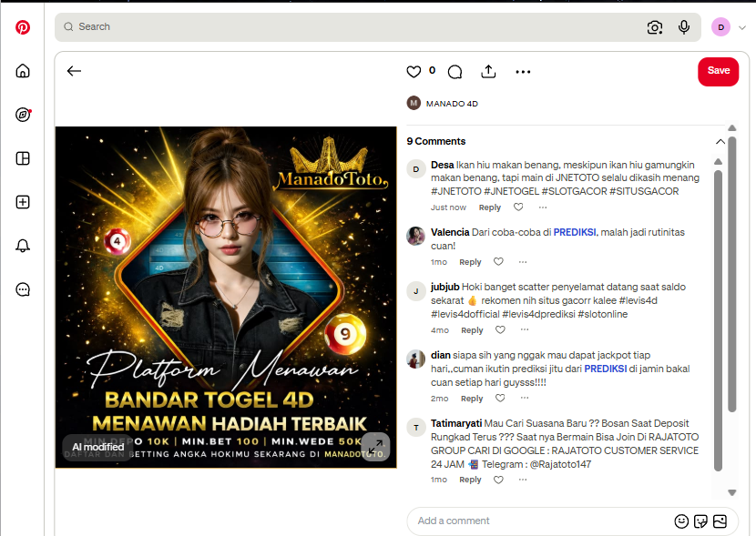Like Desa's comment

(518, 207)
